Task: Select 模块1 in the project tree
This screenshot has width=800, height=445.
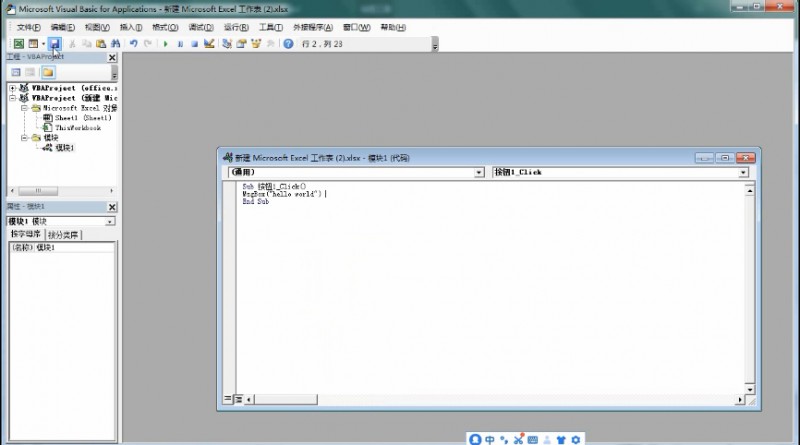Action: coord(64,147)
